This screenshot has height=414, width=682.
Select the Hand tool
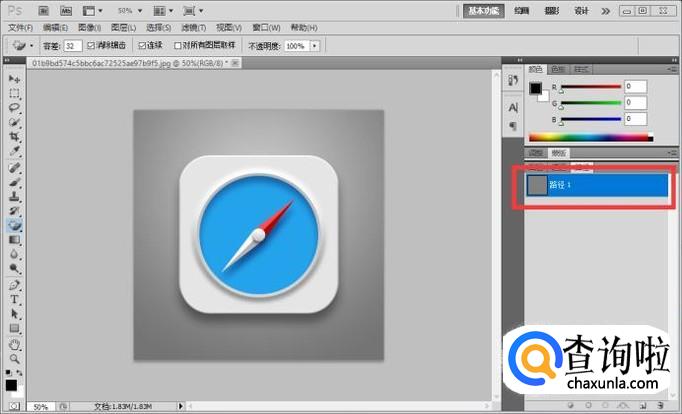pyautogui.click(x=14, y=345)
